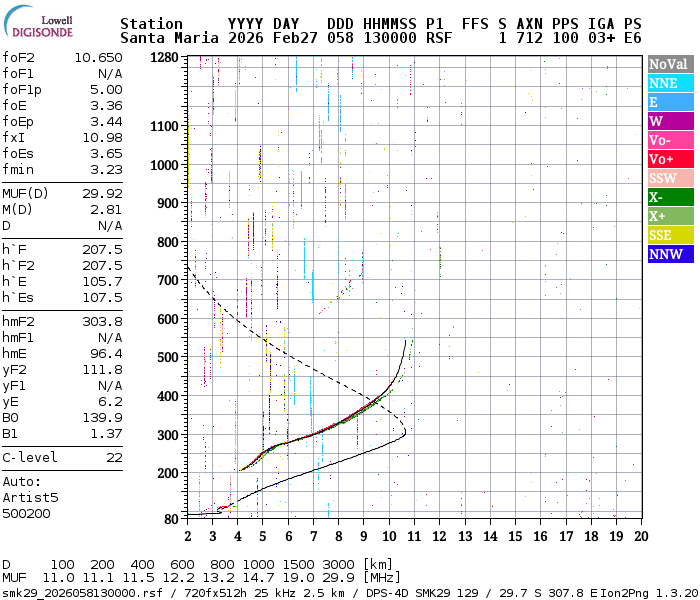Choose the X- dark green legend entry

point(667,197)
